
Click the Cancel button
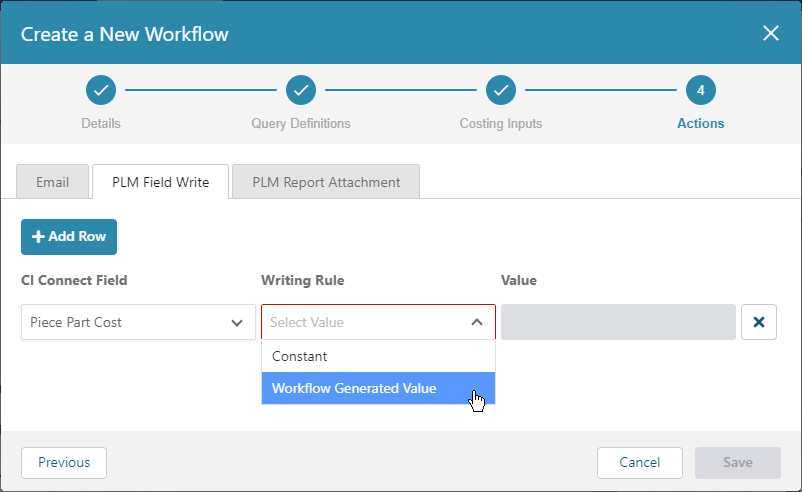(x=640, y=463)
